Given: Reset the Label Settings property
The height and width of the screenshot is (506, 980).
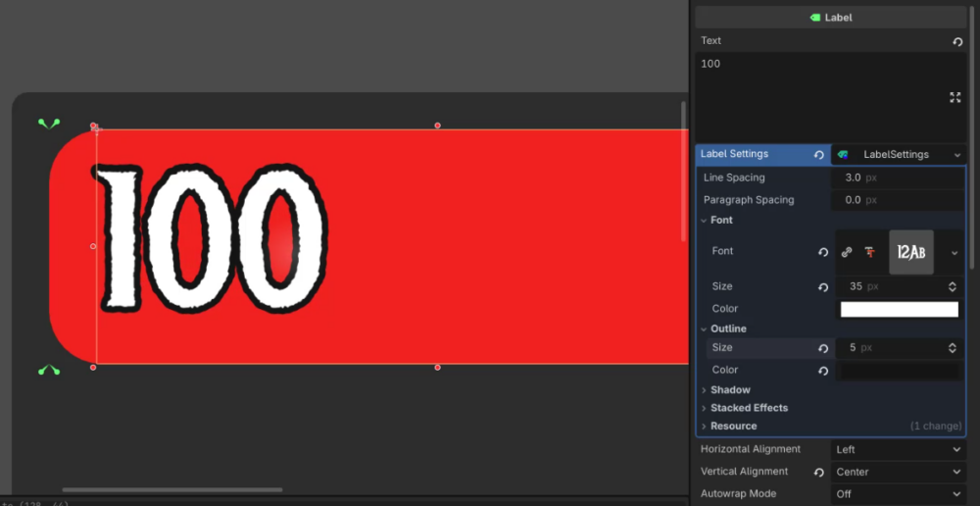Looking at the screenshot, I should click(x=818, y=155).
